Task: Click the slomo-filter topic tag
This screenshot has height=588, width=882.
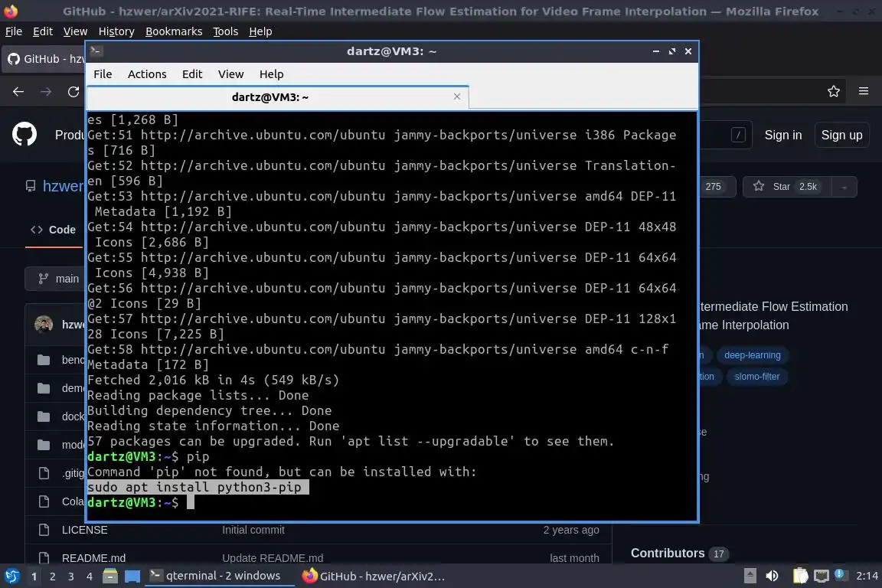Action: (x=756, y=377)
